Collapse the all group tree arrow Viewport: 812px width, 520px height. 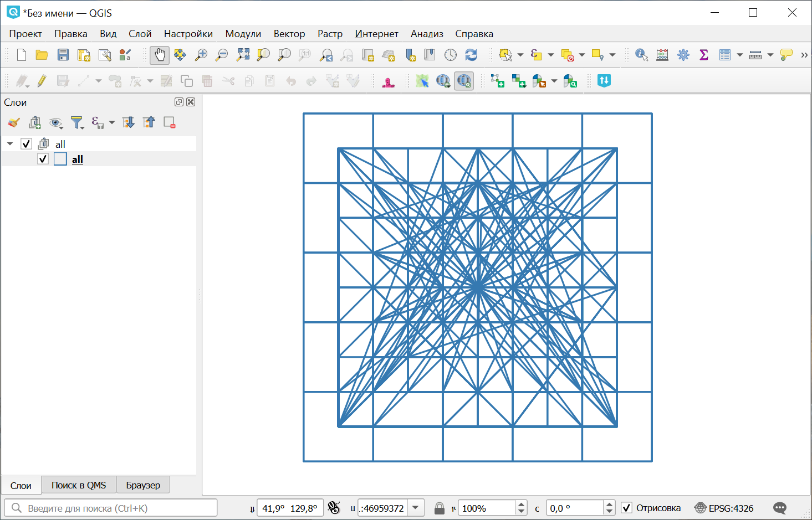[10, 144]
